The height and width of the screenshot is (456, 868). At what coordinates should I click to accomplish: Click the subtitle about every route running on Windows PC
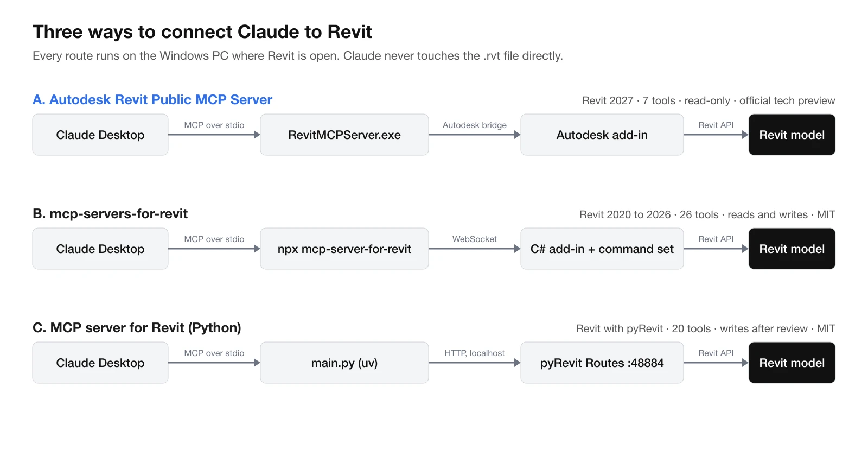[x=298, y=56]
